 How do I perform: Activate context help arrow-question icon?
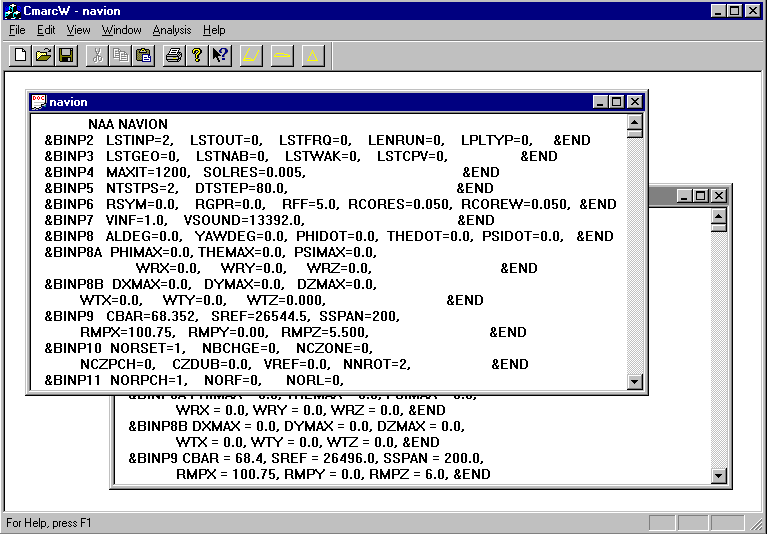click(x=220, y=55)
